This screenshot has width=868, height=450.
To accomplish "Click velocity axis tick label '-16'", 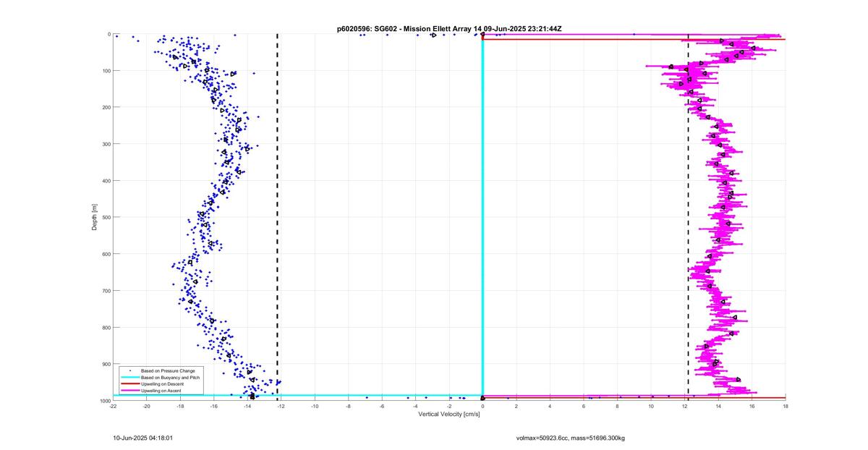I will pos(214,407).
